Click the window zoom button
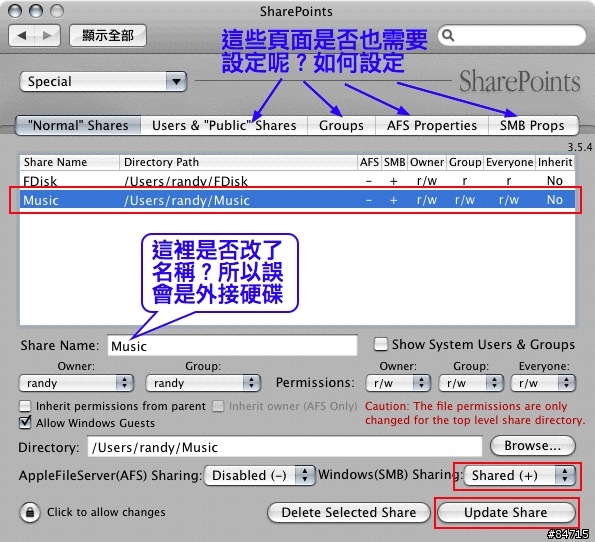 point(57,11)
